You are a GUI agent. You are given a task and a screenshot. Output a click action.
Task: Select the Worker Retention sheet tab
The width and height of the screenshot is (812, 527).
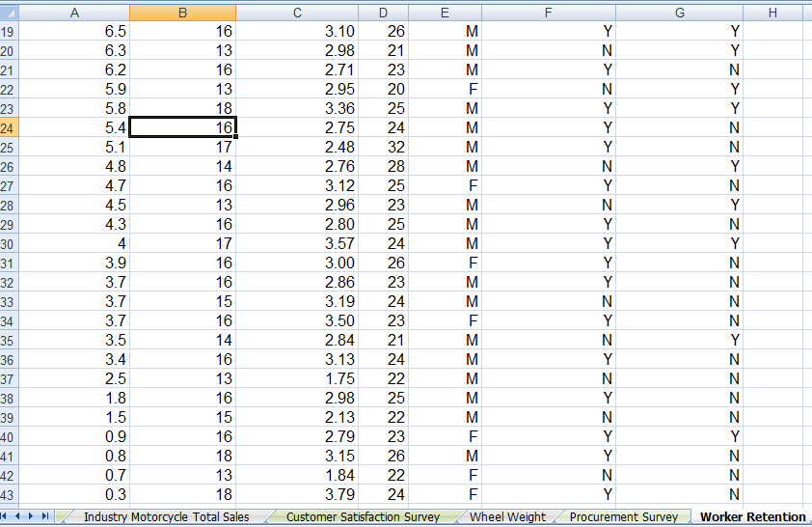click(x=752, y=516)
